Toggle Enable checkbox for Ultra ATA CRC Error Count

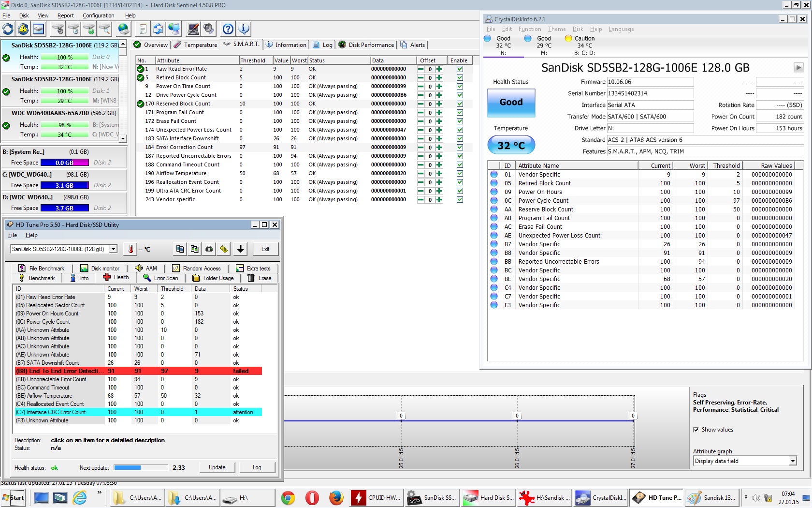[460, 191]
